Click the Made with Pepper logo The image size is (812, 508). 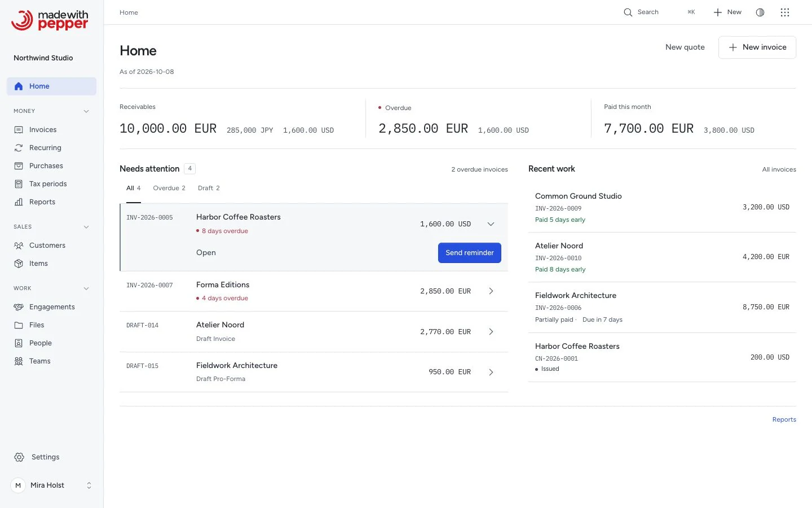pyautogui.click(x=50, y=20)
